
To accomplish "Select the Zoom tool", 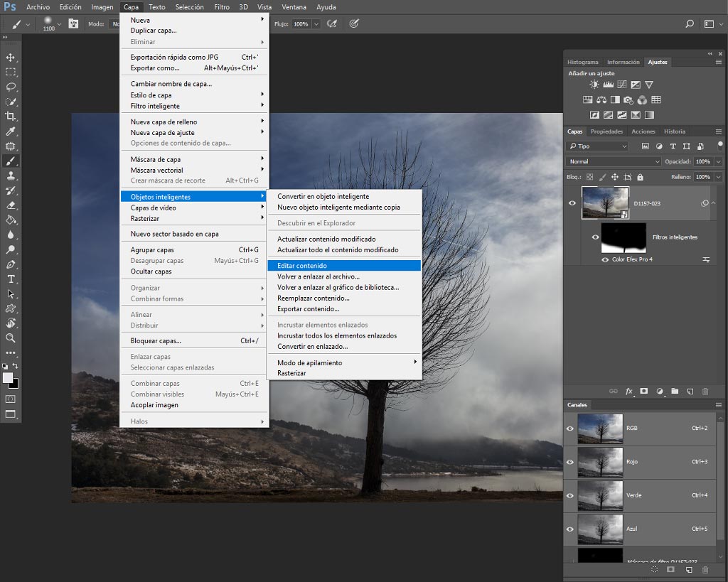I will 10,338.
